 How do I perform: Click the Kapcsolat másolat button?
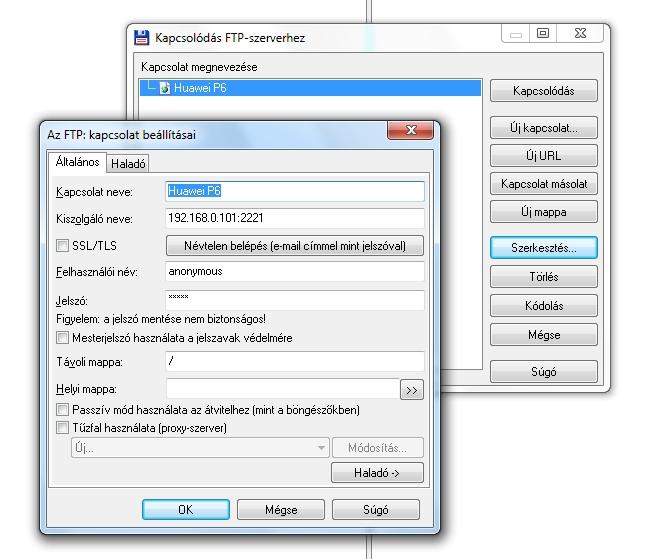click(x=544, y=184)
